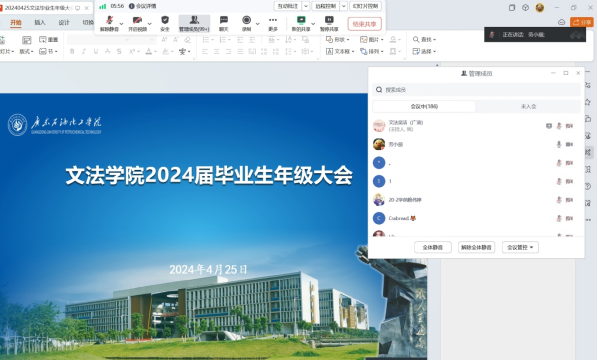The image size is (598, 360).
Task: Unmute microphone via 解除静音 icon
Action: click(x=109, y=23)
